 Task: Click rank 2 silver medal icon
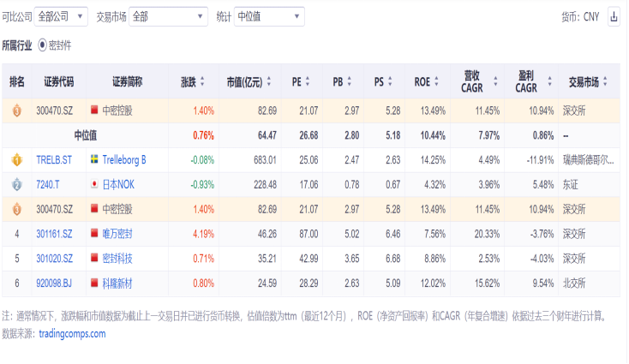[17, 185]
